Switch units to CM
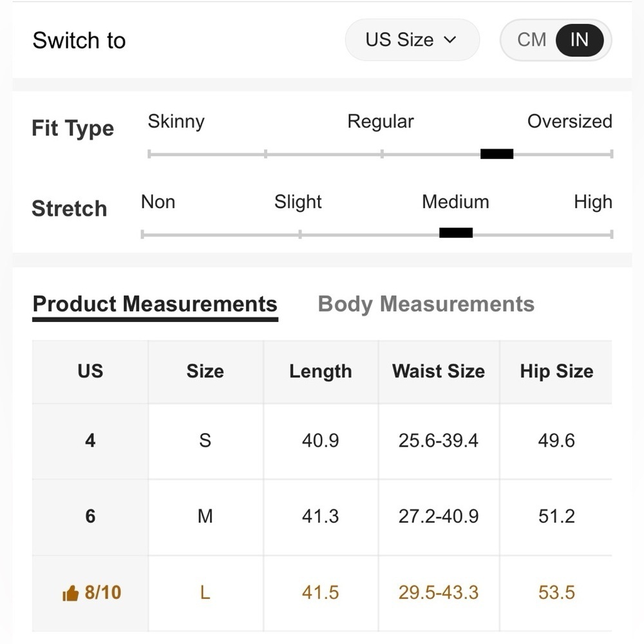Viewport: 644px width, 644px height. click(531, 40)
